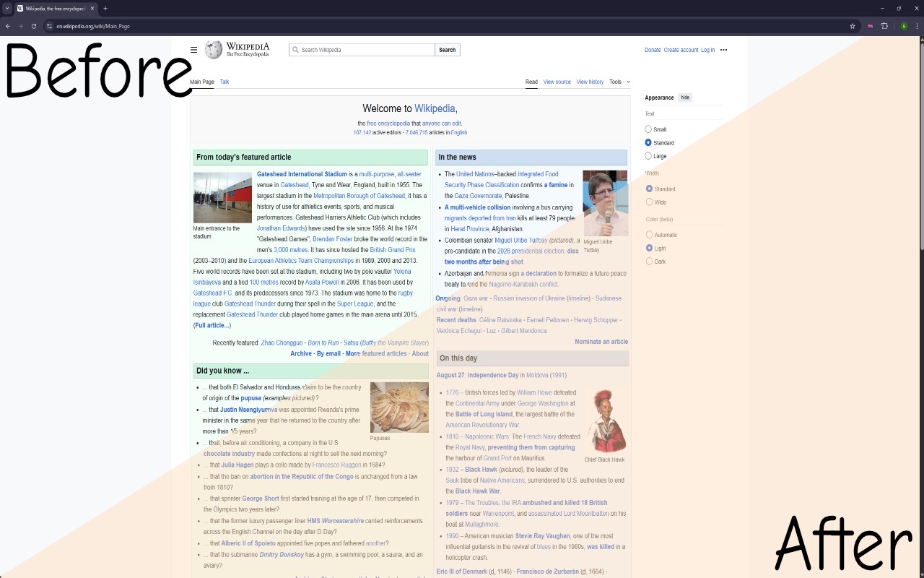924x578 pixels.
Task: Go back using browser back arrow
Action: pos(8,26)
